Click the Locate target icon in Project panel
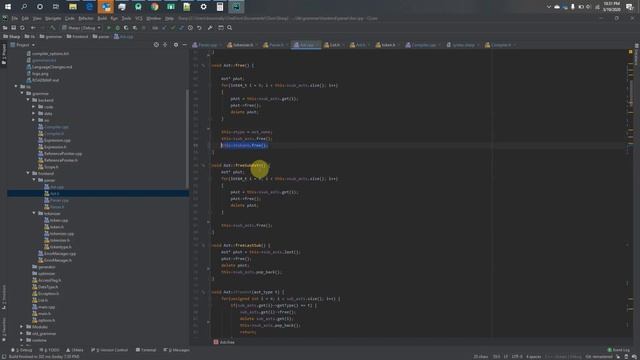640x360 pixels. 156,45
